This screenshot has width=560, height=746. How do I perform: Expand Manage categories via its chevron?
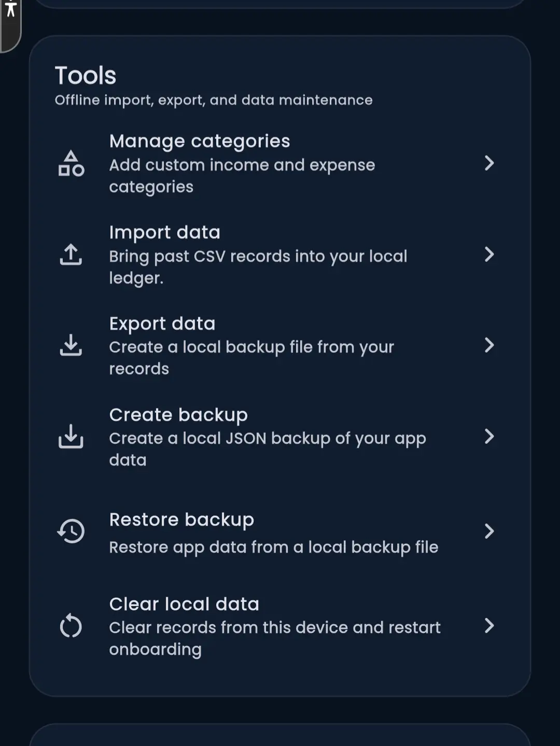(489, 163)
